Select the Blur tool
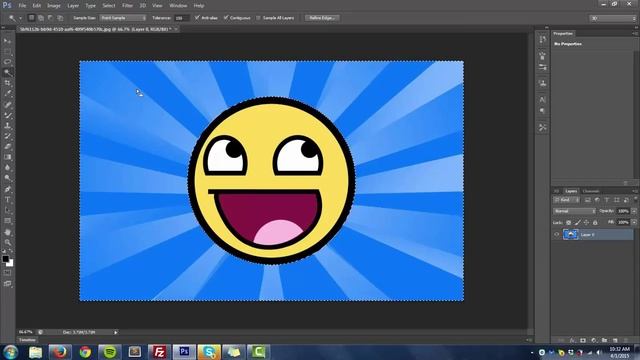The height and width of the screenshot is (360, 640). point(7,168)
